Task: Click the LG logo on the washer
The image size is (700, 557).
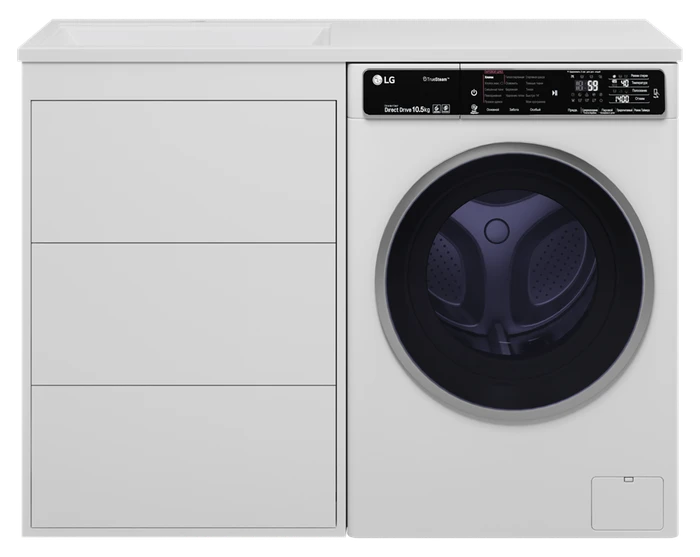Action: coord(384,80)
